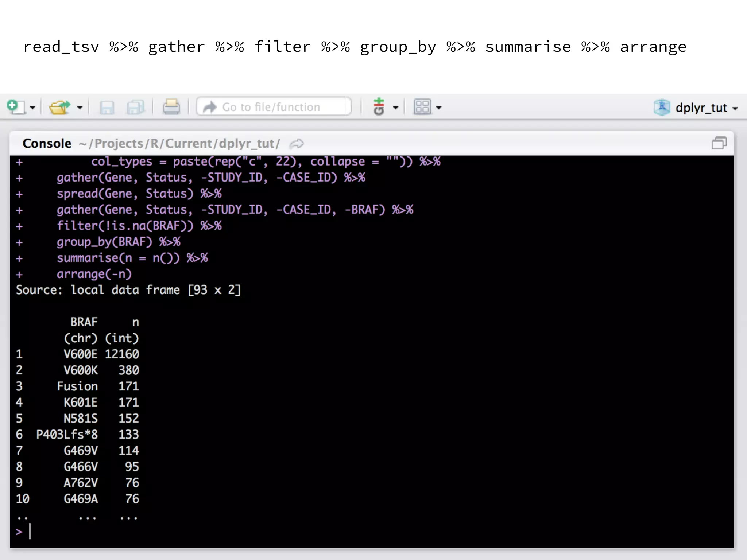Image resolution: width=747 pixels, height=560 pixels.
Task: Click the count 133
Action: 129,434
